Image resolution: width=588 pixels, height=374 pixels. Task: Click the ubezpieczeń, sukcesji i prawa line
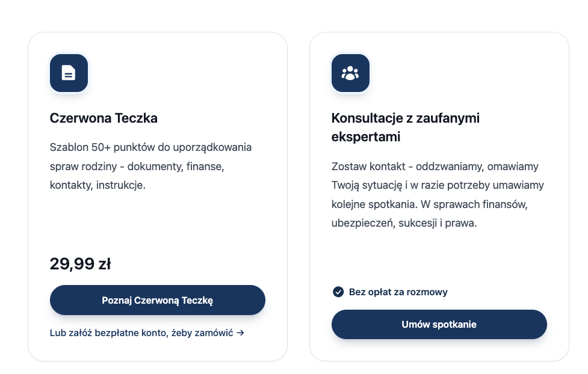(404, 223)
